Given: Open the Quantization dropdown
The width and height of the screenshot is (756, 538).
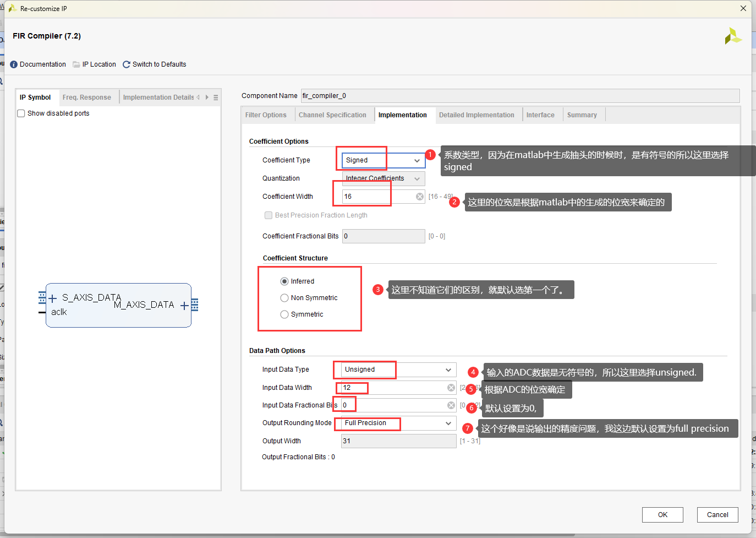Looking at the screenshot, I should click(x=384, y=178).
